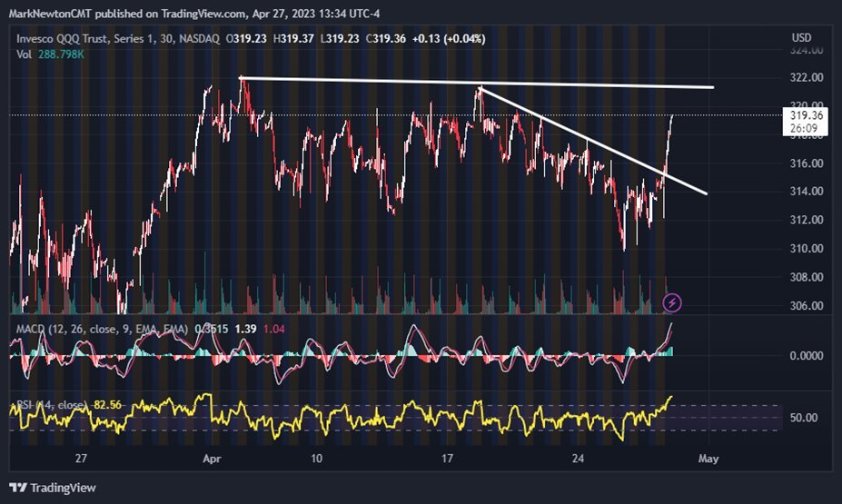Click the MACD signal value 1.04
The height and width of the screenshot is (504, 842).
274,329
